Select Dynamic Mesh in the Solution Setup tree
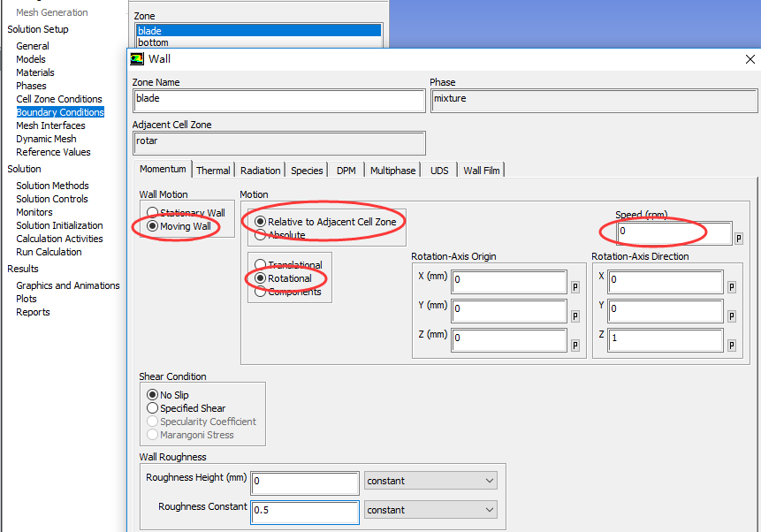The width and height of the screenshot is (761, 532). pos(46,139)
